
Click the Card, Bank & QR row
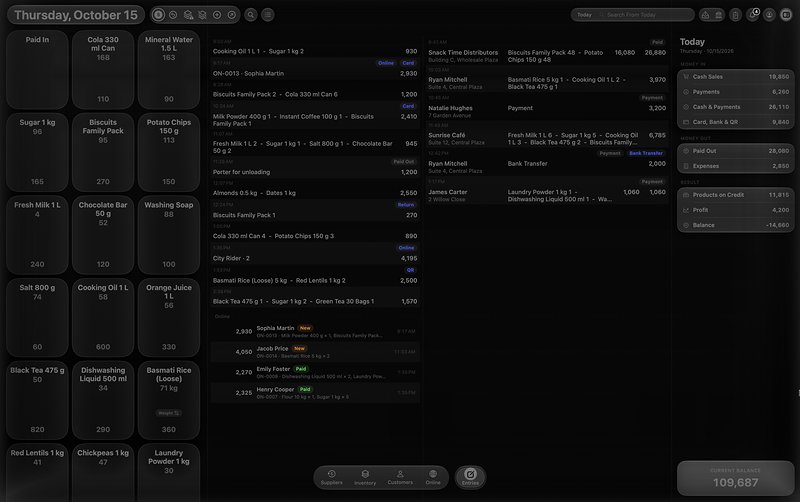[735, 122]
